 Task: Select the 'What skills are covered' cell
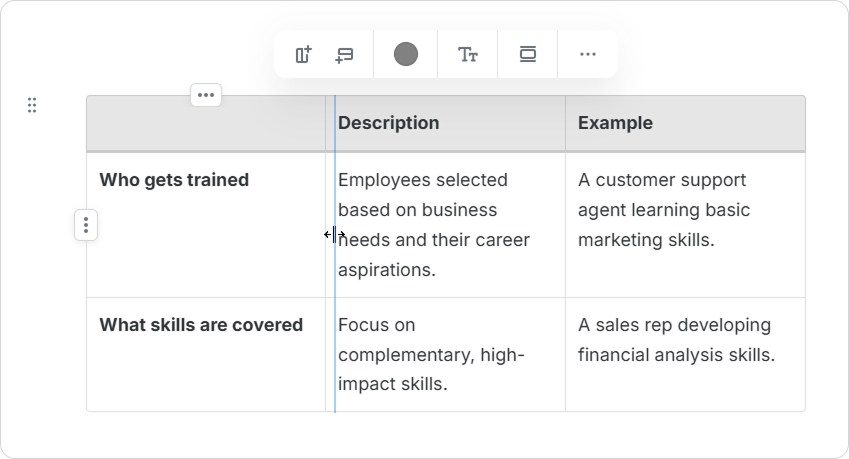coord(201,325)
